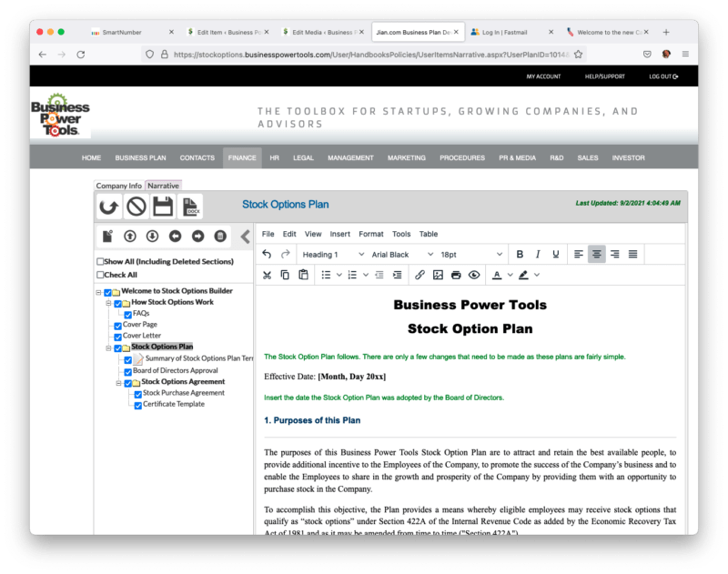
Task: Open the editor File menu
Action: [268, 234]
